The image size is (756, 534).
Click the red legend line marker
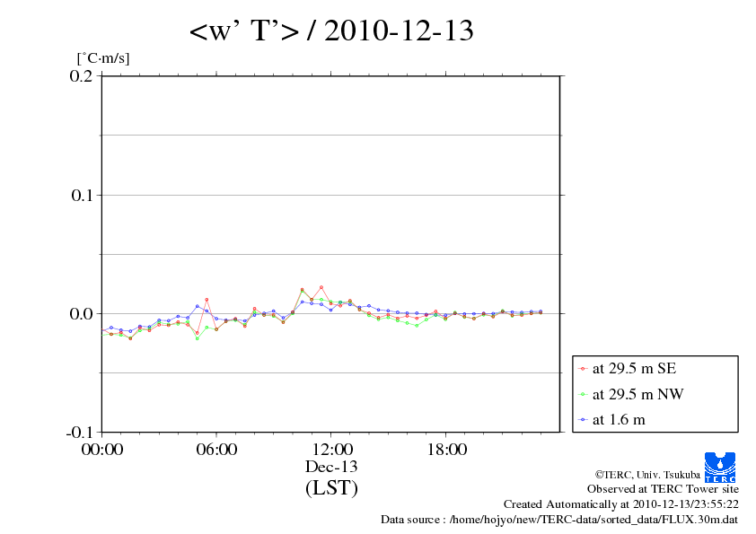tap(583, 369)
